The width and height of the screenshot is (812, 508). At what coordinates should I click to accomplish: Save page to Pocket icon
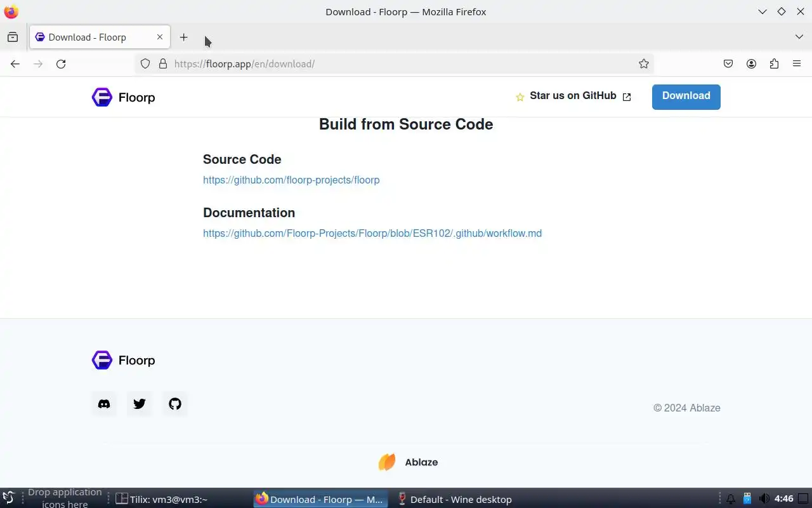click(728, 63)
